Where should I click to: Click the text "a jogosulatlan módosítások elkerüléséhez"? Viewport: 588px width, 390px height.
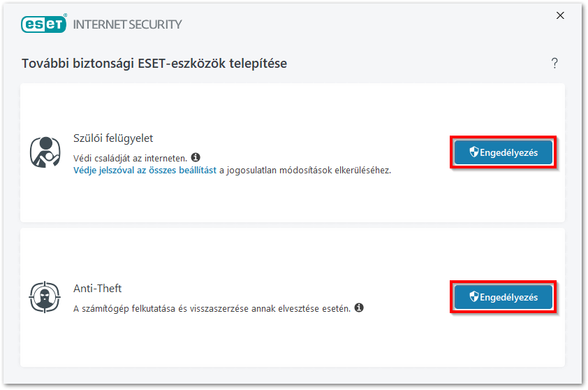[305, 170]
